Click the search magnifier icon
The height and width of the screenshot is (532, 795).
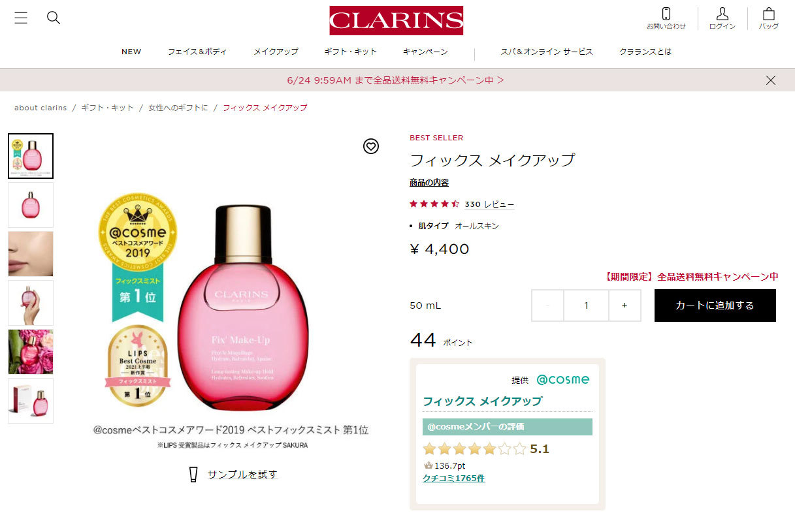(54, 18)
